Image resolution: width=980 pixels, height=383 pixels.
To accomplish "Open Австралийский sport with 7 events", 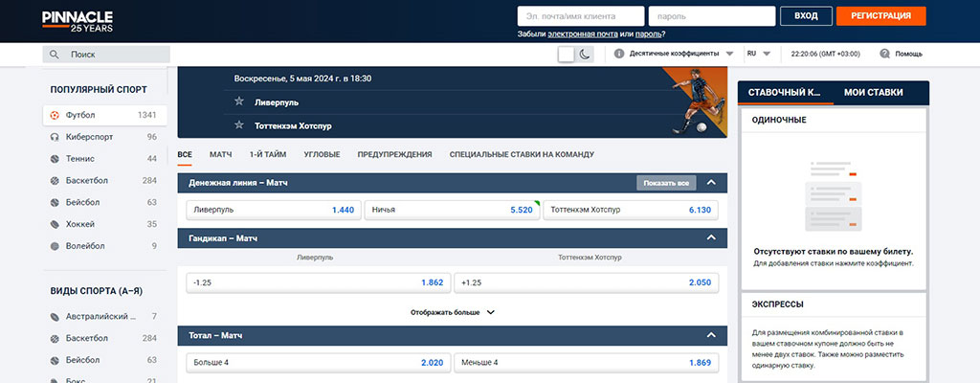I will point(105,317).
